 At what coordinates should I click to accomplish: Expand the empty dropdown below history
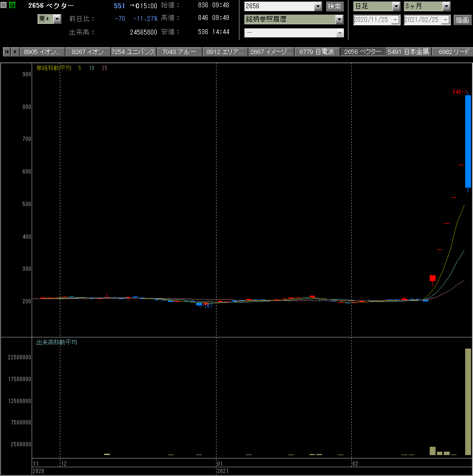pyautogui.click(x=340, y=33)
